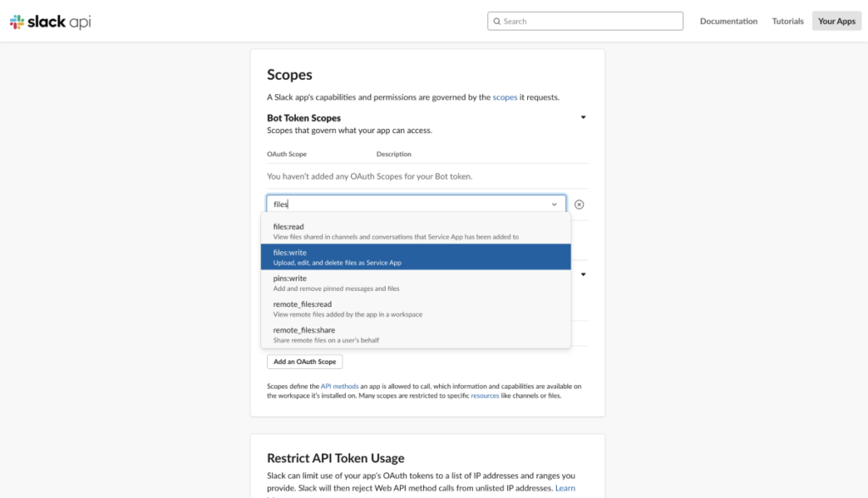Open the scope combo box chevron
The width and height of the screenshot is (868, 498).
tap(554, 204)
